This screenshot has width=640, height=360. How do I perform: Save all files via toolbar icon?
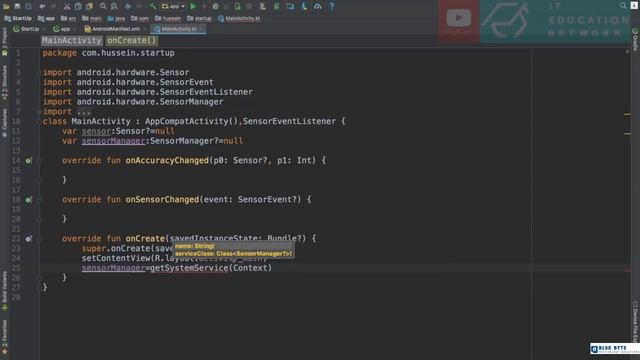(x=17, y=7)
